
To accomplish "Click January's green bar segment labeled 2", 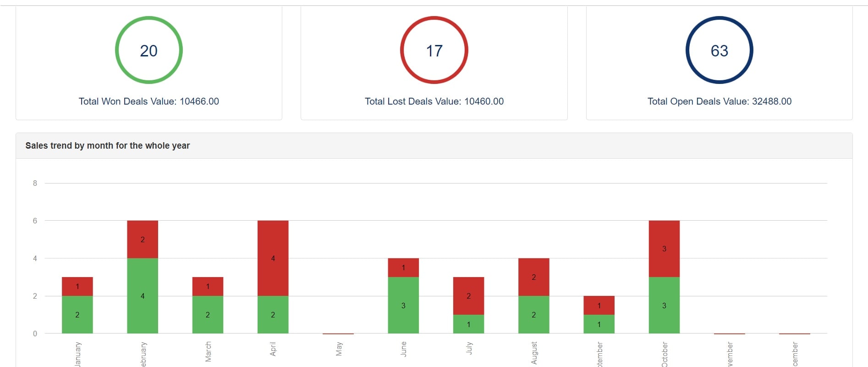I will coord(77,315).
